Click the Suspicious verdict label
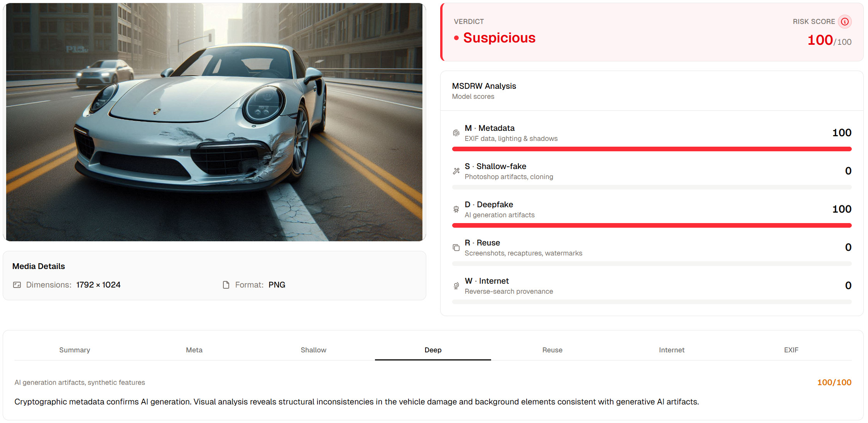This screenshot has width=868, height=423. pos(499,38)
